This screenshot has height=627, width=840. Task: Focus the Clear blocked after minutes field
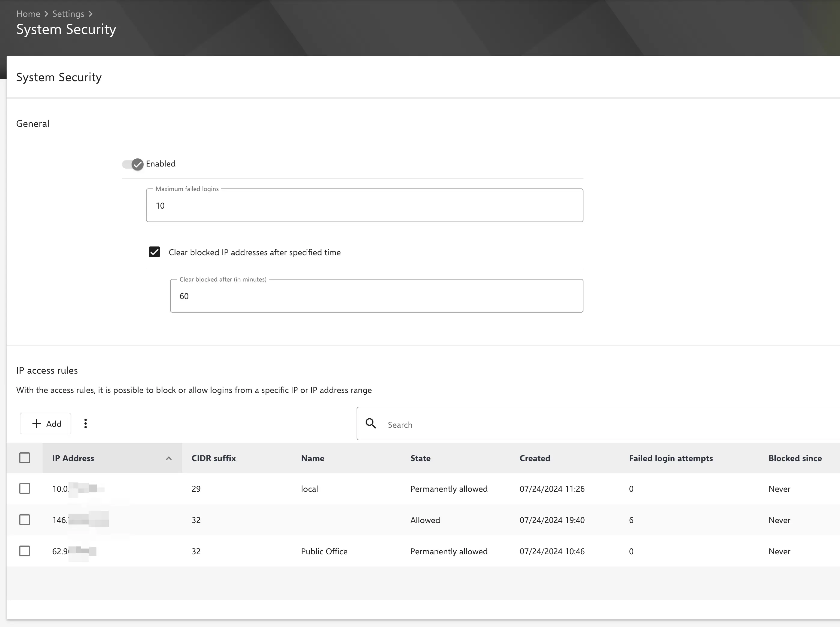click(x=376, y=296)
